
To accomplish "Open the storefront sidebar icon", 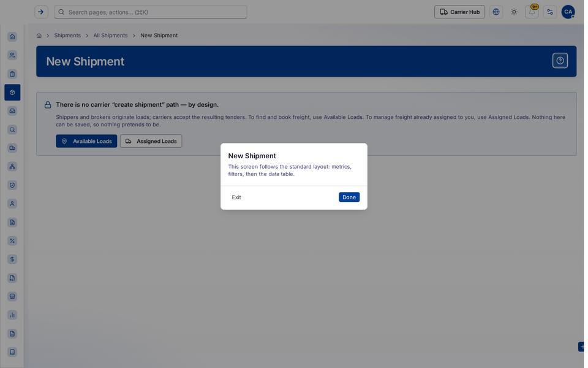I will point(12,296).
